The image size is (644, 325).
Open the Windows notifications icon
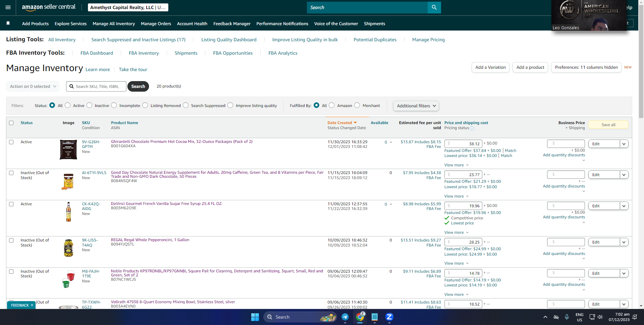coord(635,317)
